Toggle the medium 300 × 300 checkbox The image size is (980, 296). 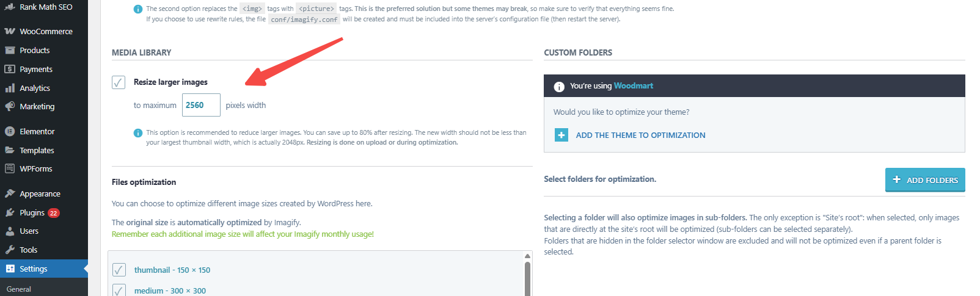(x=119, y=290)
